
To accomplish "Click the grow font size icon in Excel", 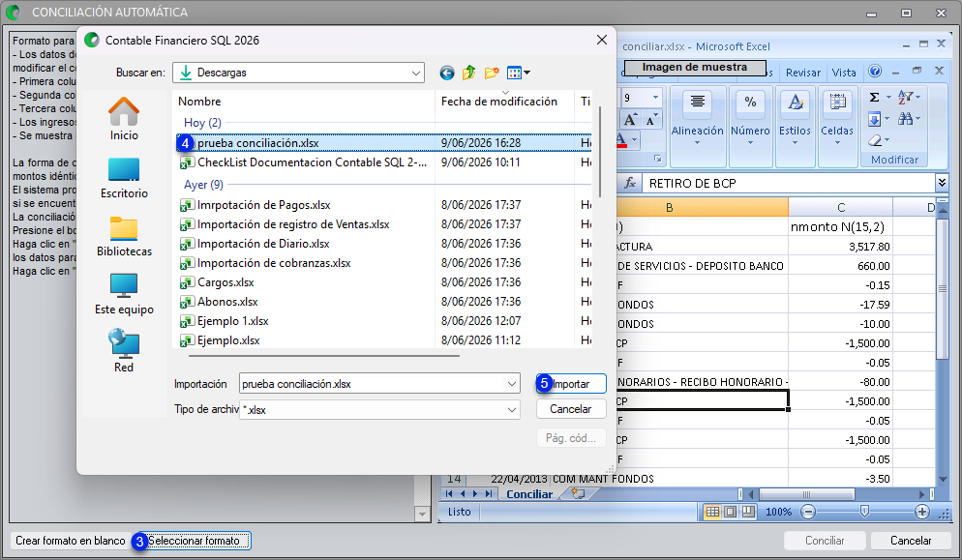I will pos(630,120).
